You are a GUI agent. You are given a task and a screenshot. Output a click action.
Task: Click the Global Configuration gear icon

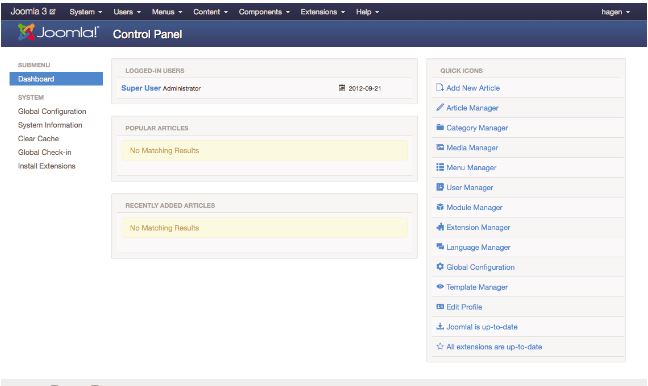440,267
